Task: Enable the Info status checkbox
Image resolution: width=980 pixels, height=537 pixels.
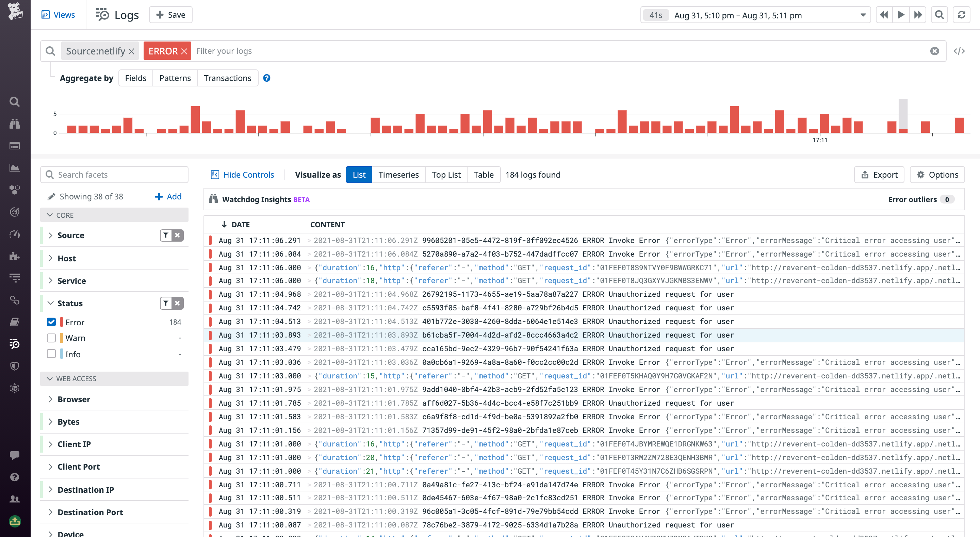Action: [51, 354]
